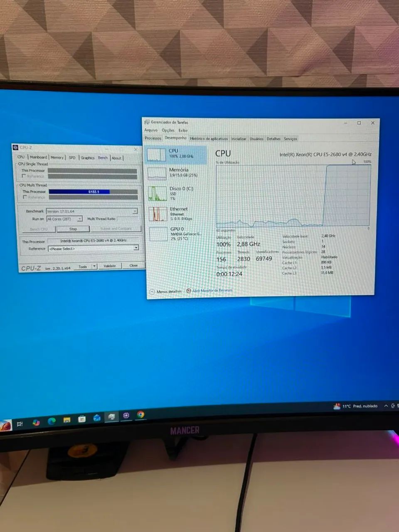Open the Run on All Cores dropdown
The width and height of the screenshot is (399, 532).
point(64,219)
